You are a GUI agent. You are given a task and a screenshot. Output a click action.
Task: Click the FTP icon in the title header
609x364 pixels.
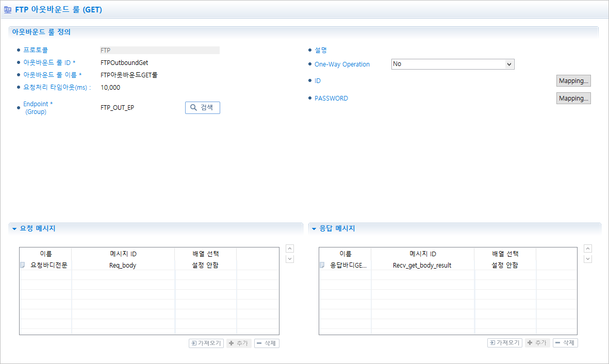click(8, 9)
